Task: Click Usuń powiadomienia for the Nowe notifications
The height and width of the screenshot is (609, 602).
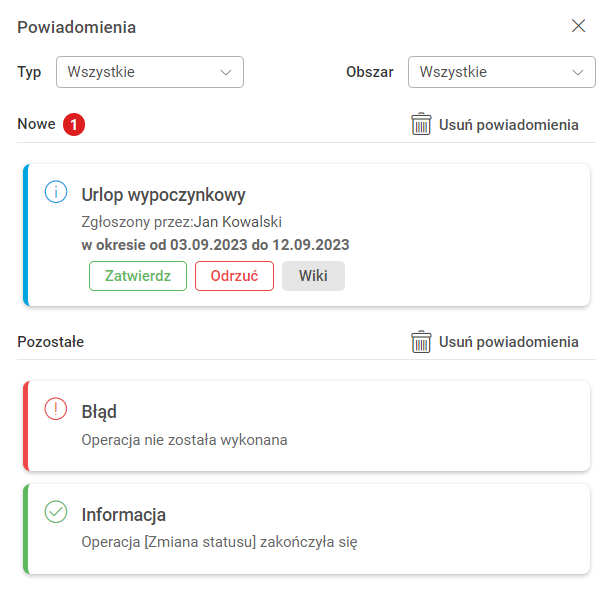Action: [x=508, y=125]
